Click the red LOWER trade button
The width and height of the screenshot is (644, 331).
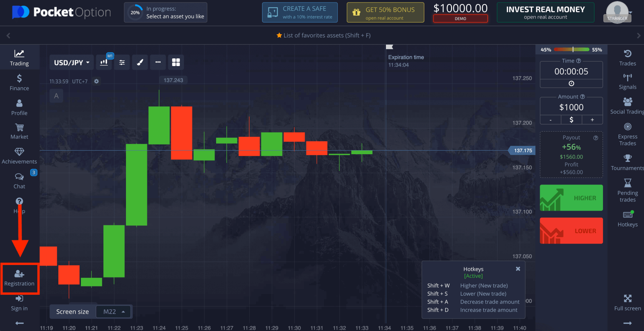(571, 231)
